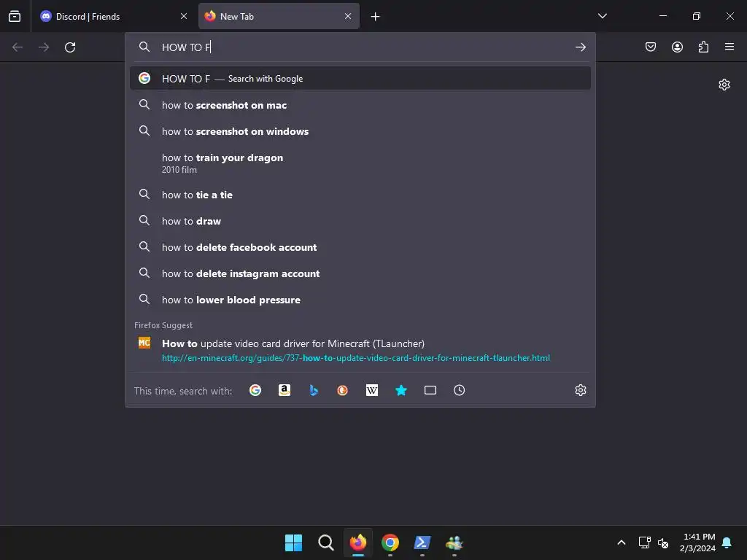Open network status tray icon
Viewport: 747px width, 560px height.
click(645, 542)
